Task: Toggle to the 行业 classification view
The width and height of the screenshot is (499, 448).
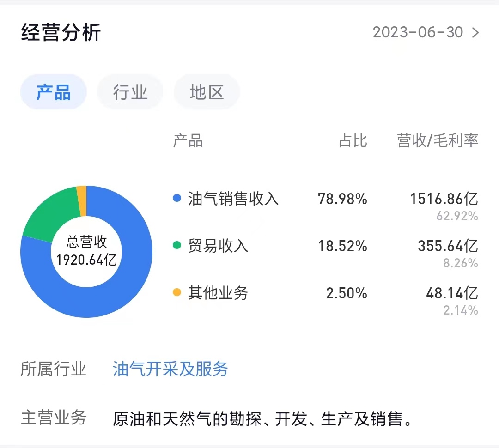Action: click(130, 92)
